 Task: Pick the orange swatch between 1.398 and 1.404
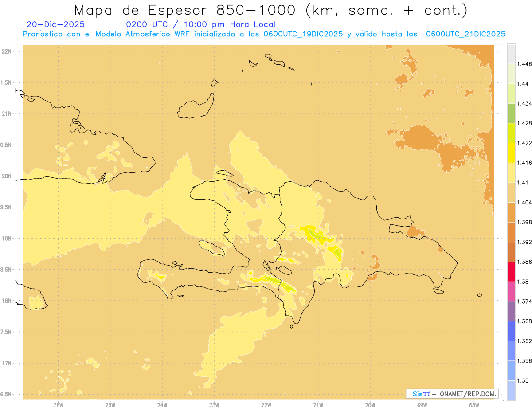pyautogui.click(x=511, y=212)
